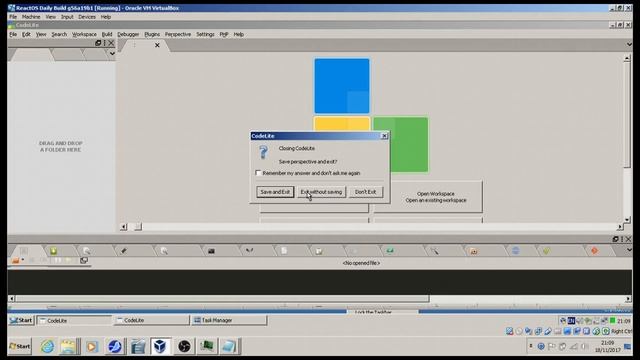Open the Plugins menu
The height and width of the screenshot is (360, 640).
(x=152, y=34)
